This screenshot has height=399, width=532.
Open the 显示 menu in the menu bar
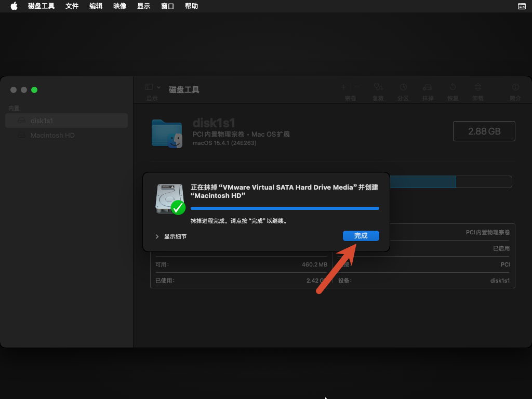pos(143,6)
